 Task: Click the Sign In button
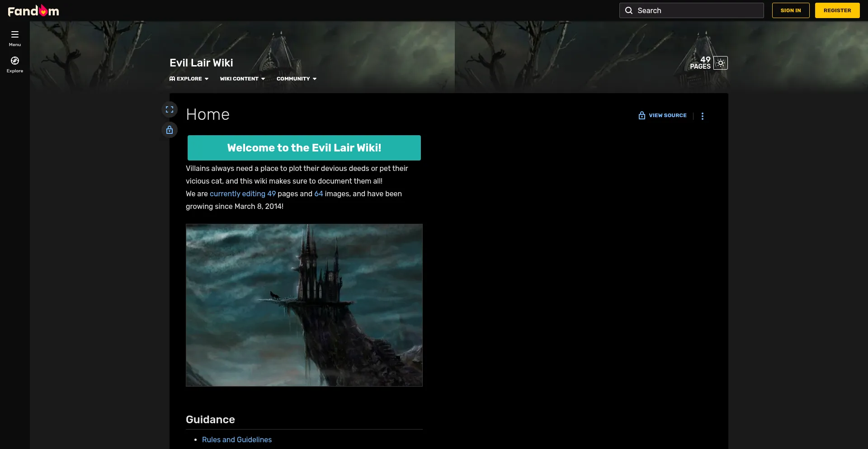tap(790, 10)
